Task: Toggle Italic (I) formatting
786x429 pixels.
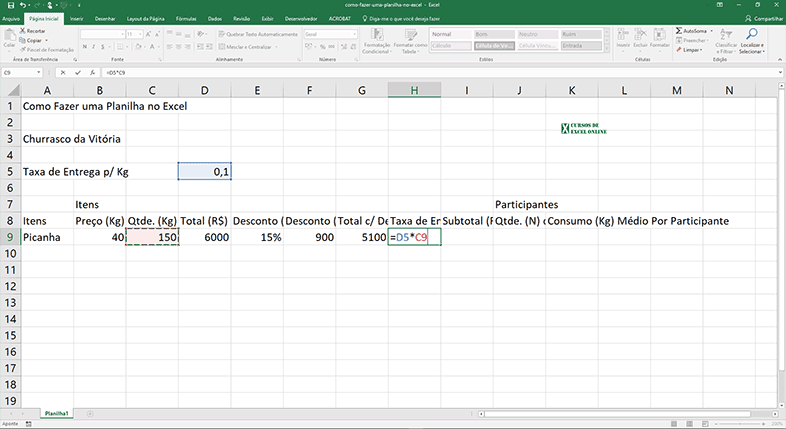Action: pos(94,47)
